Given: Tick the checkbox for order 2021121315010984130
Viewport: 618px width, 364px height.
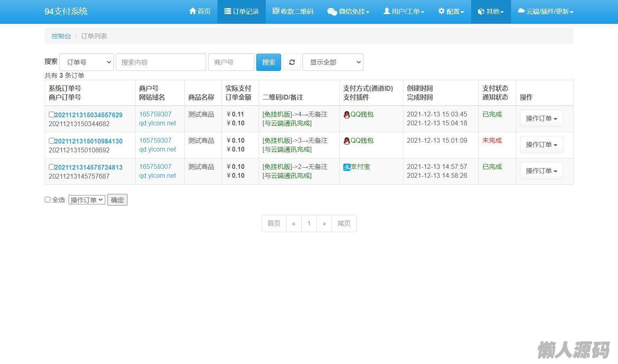Looking at the screenshot, I should click(51, 141).
